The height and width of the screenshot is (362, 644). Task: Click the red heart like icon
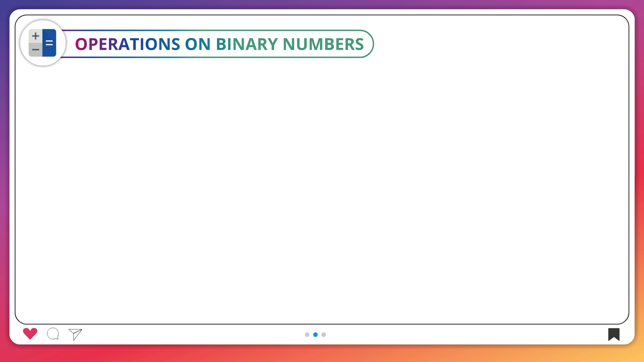[x=30, y=334]
